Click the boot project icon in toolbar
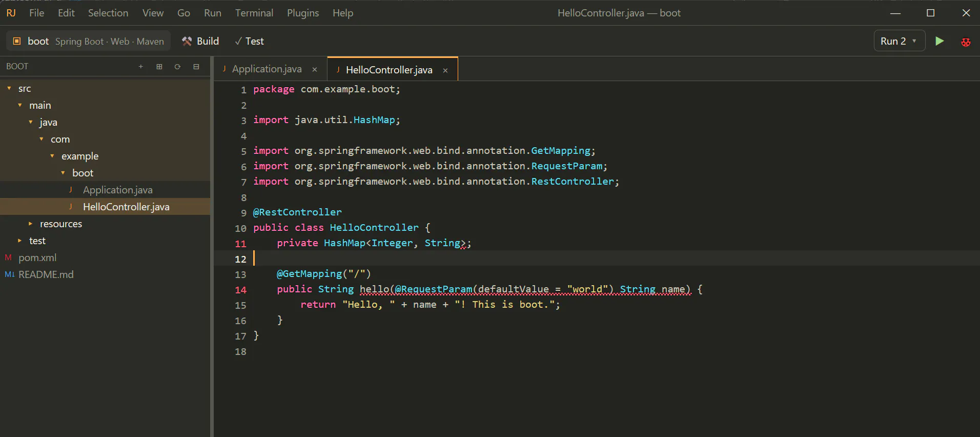The width and height of the screenshot is (980, 437). [17, 41]
